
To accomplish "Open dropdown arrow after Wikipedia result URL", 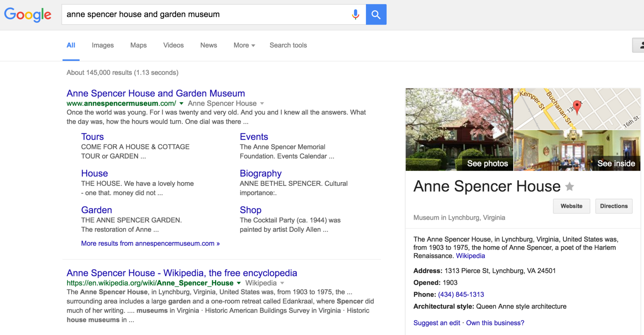I will (239, 284).
